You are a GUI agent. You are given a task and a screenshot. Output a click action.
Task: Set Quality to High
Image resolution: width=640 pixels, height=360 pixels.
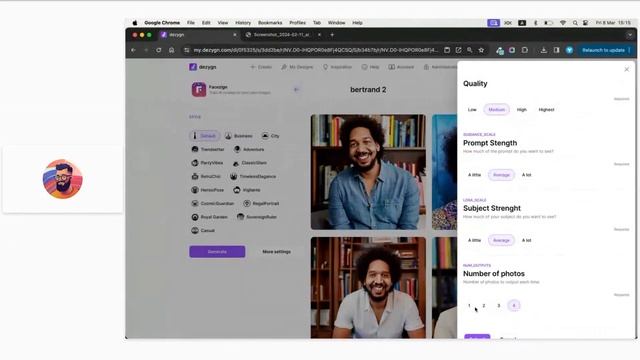click(x=522, y=109)
